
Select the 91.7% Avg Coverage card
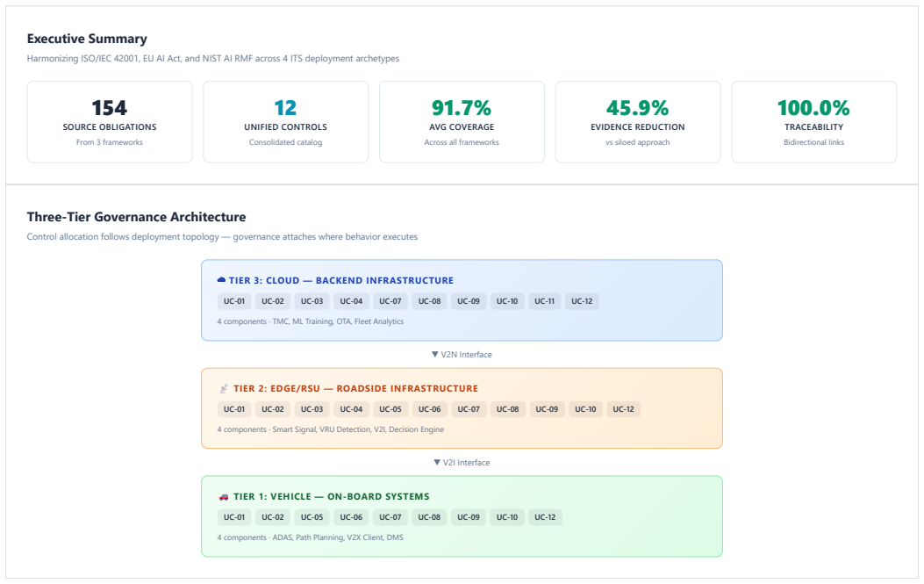click(x=462, y=122)
